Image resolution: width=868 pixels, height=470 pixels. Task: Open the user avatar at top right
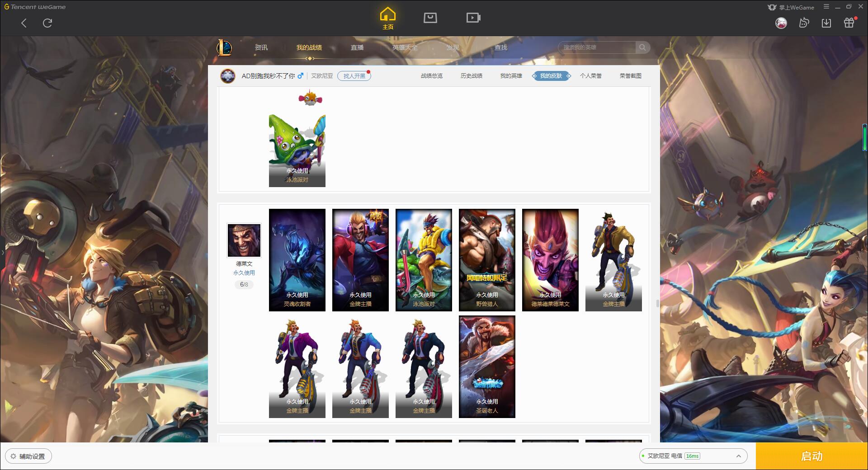pyautogui.click(x=781, y=23)
